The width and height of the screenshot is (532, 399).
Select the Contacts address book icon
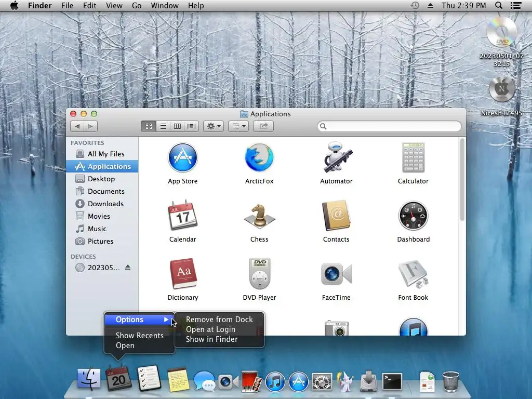[336, 216]
